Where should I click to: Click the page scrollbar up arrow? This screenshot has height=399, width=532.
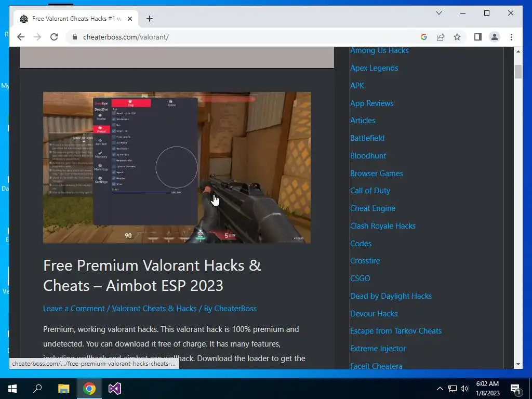pos(518,51)
